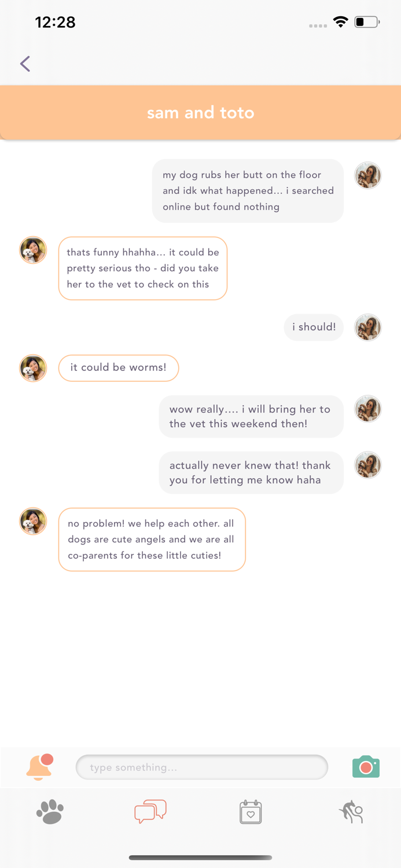Screen dimensions: 401x868
Task: Switch to the chat bubbles tab
Action: tap(150, 811)
